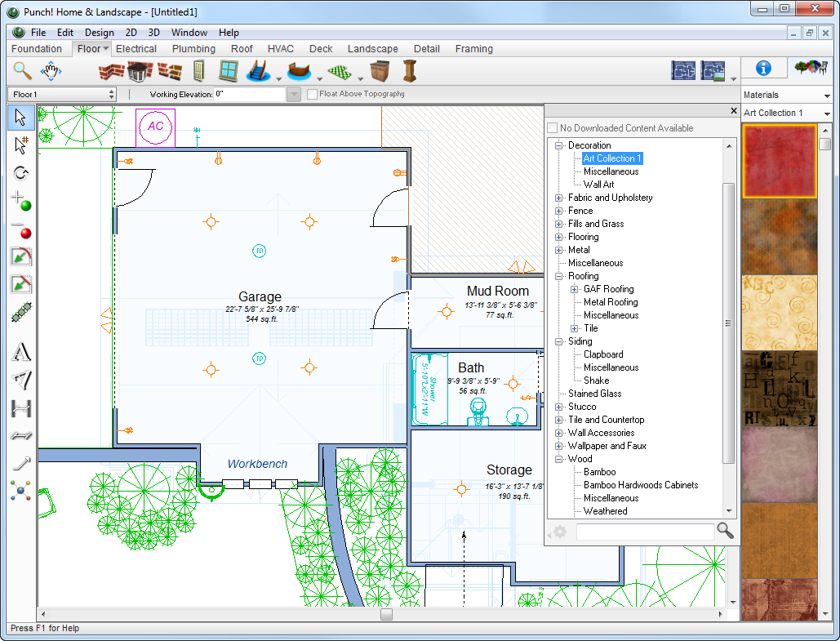This screenshot has height=641, width=840.
Task: Select the Cabinet tool
Action: tap(380, 72)
